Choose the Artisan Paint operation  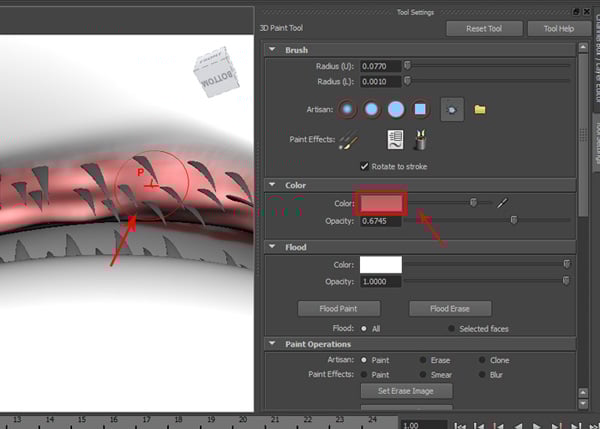(x=364, y=360)
